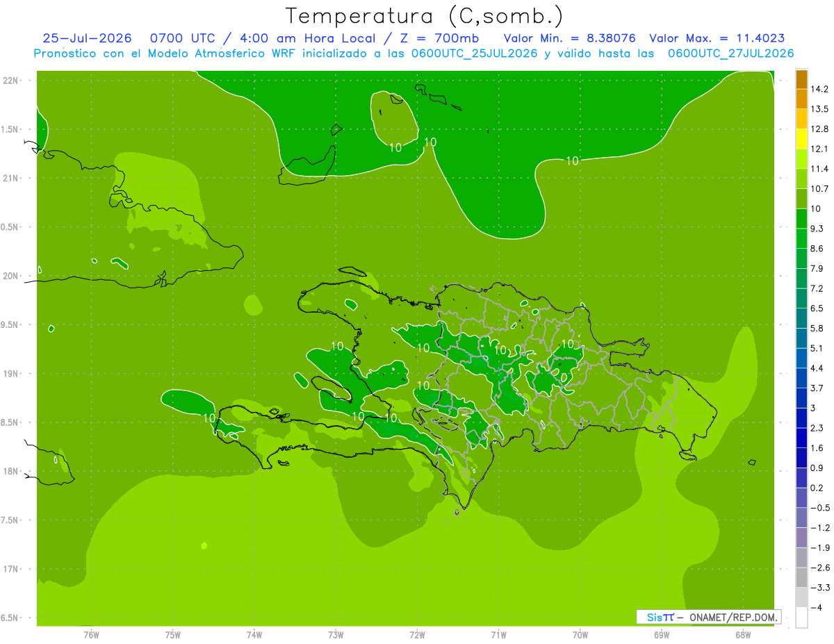Select the "Z = 700mb" level text

click(439, 38)
